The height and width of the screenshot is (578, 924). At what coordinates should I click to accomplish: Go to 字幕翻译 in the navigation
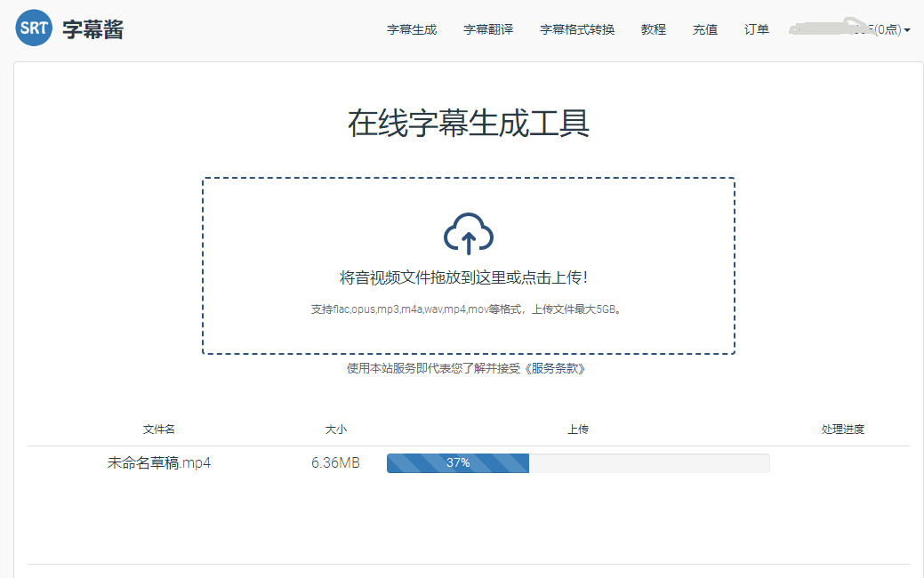(488, 29)
